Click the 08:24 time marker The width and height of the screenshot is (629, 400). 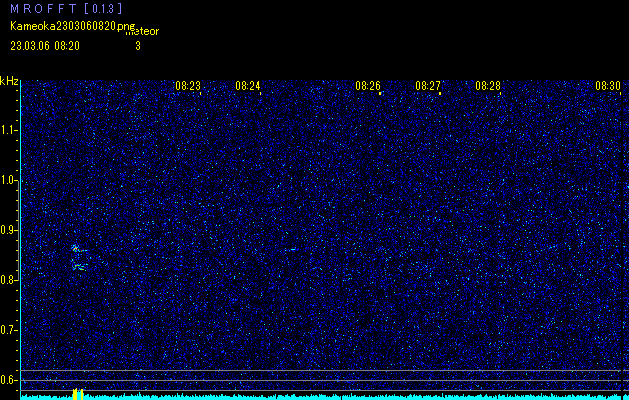248,85
